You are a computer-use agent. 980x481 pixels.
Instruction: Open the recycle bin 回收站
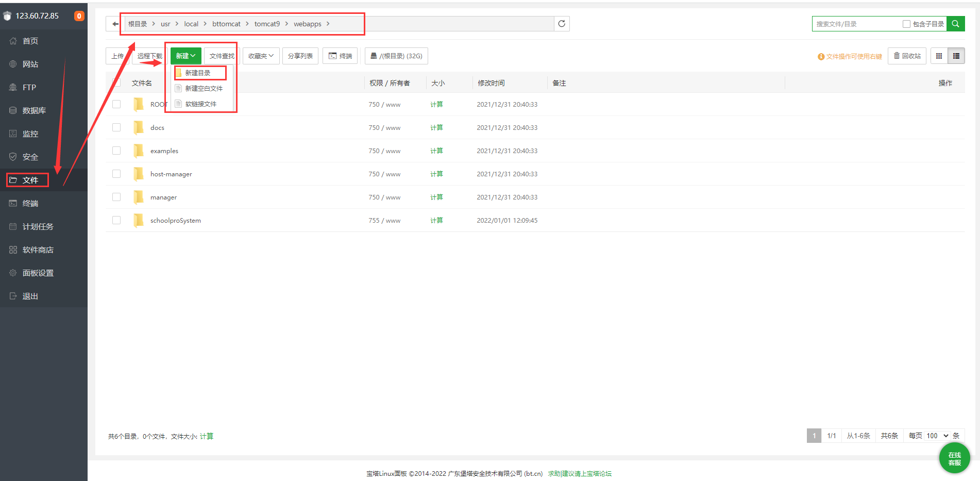point(907,56)
